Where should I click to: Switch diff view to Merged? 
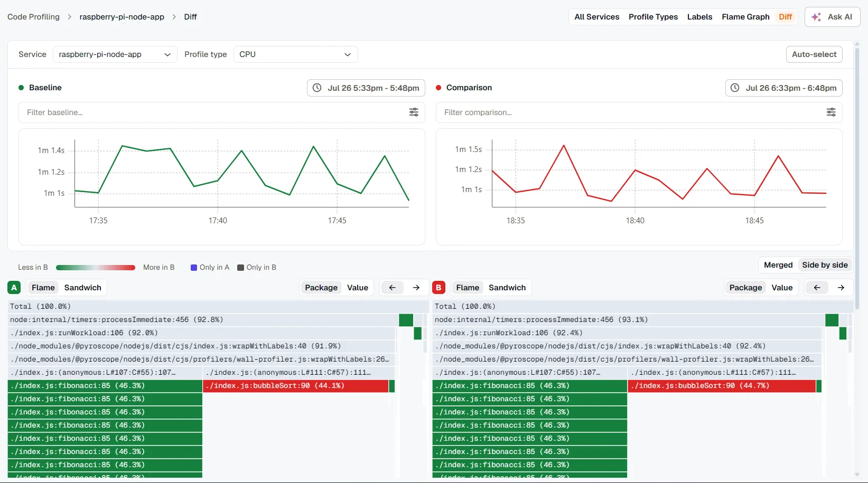pos(778,265)
